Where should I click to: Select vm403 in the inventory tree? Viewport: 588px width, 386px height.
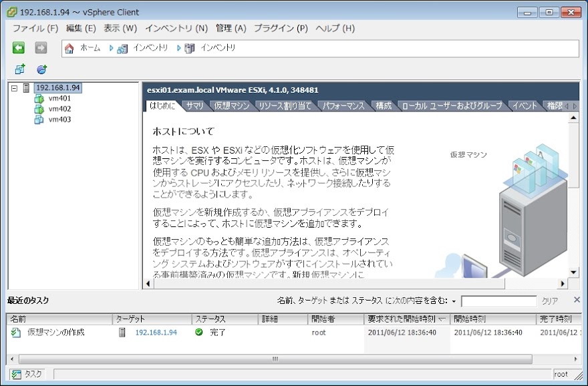coord(59,120)
